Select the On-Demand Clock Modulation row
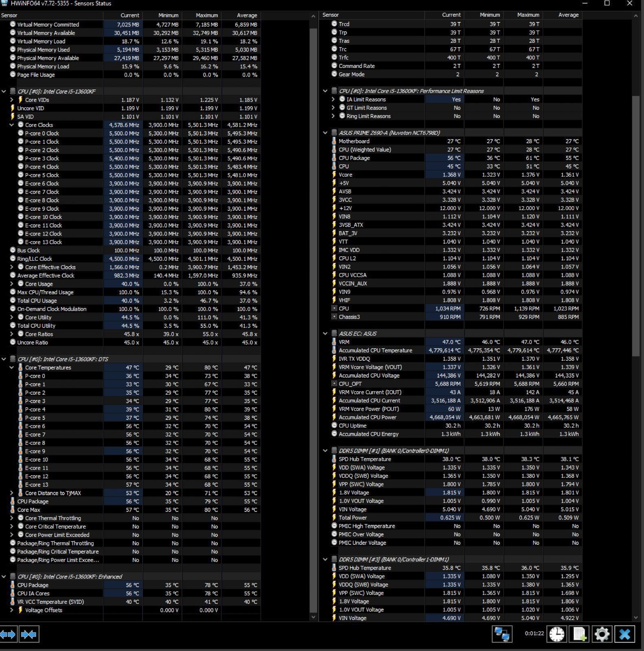 [x=130, y=309]
